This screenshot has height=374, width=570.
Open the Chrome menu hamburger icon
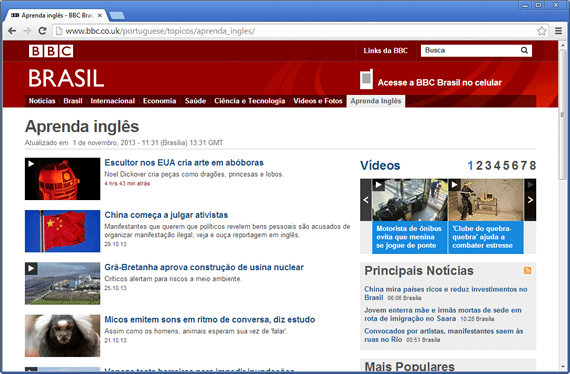click(x=558, y=31)
